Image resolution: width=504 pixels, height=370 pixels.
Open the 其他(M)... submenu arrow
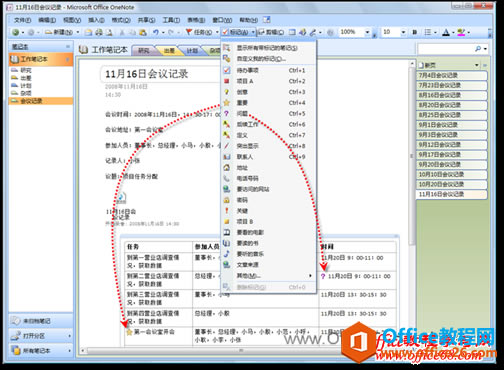(310, 276)
